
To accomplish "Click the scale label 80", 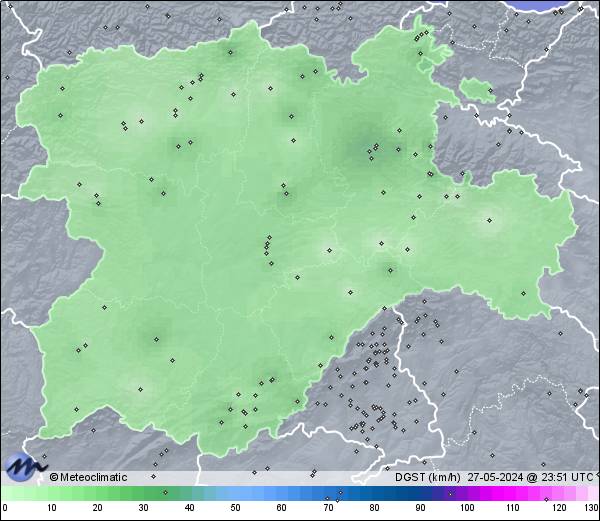I will (374, 508).
